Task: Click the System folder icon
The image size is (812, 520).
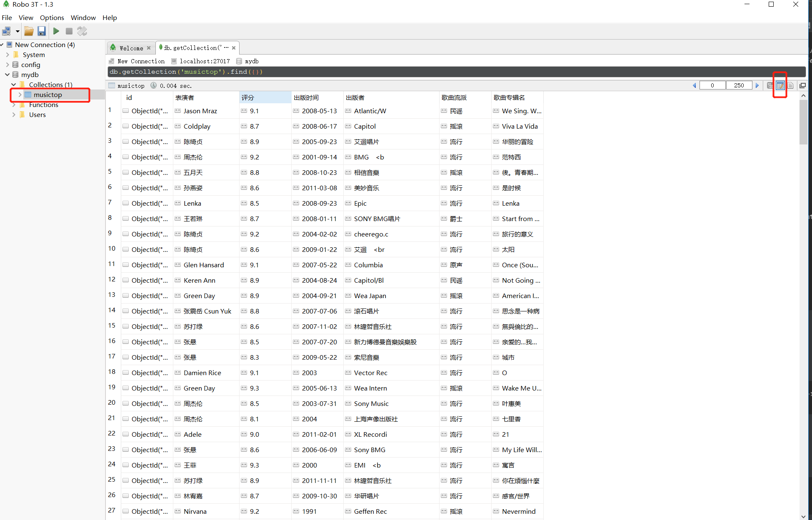Action: click(16, 55)
